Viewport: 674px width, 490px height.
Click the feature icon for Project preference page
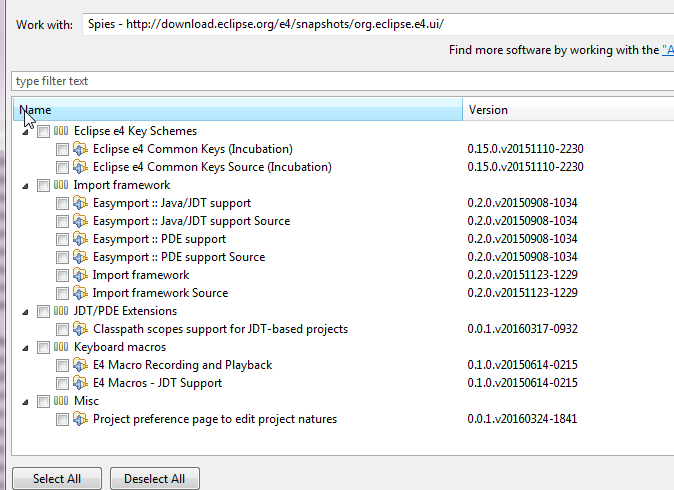coord(80,419)
